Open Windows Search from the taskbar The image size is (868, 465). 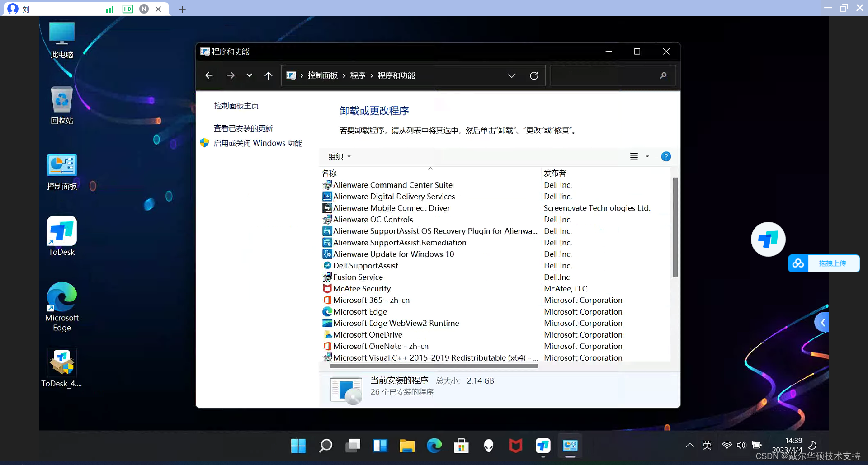(x=325, y=446)
